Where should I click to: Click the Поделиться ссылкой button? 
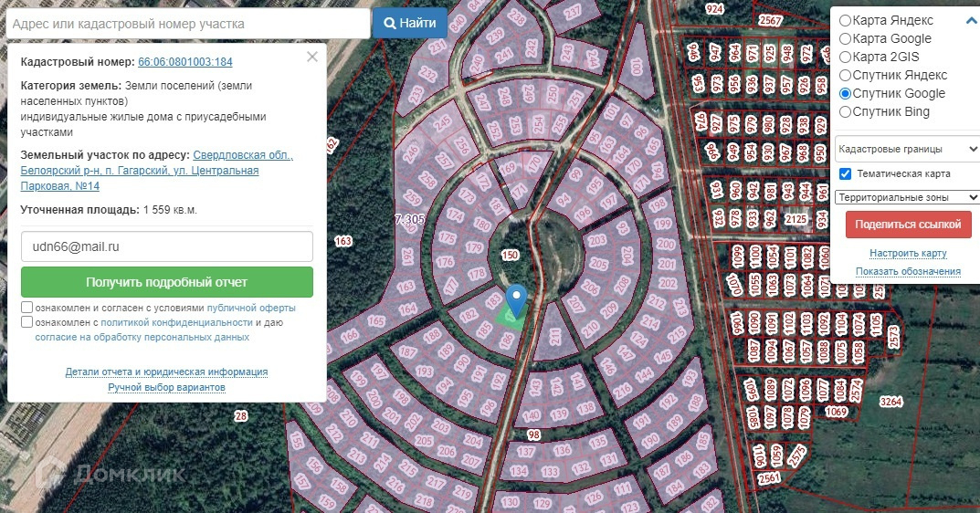908,225
